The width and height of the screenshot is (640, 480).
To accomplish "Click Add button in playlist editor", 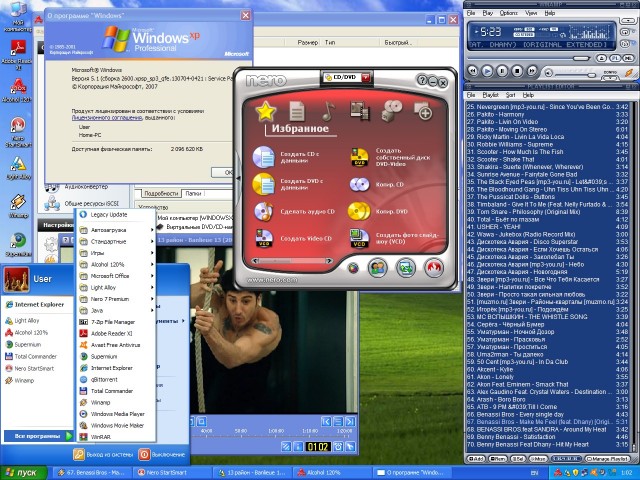I will click(475, 459).
